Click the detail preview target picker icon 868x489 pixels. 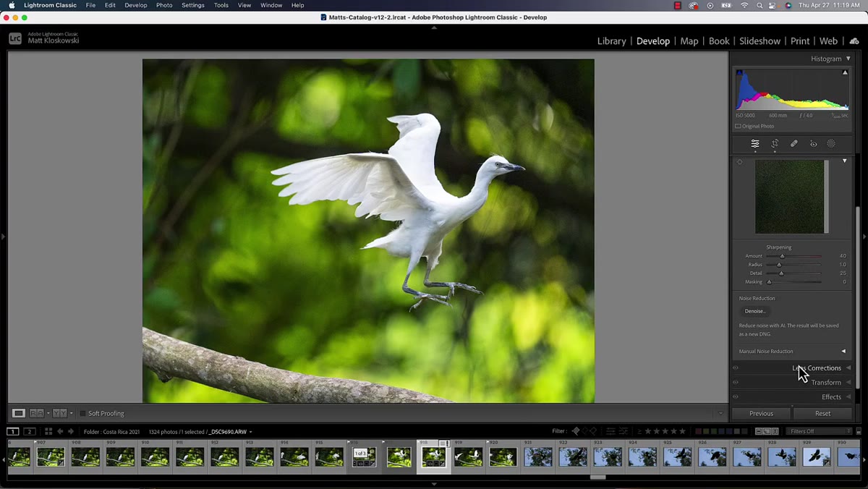739,162
